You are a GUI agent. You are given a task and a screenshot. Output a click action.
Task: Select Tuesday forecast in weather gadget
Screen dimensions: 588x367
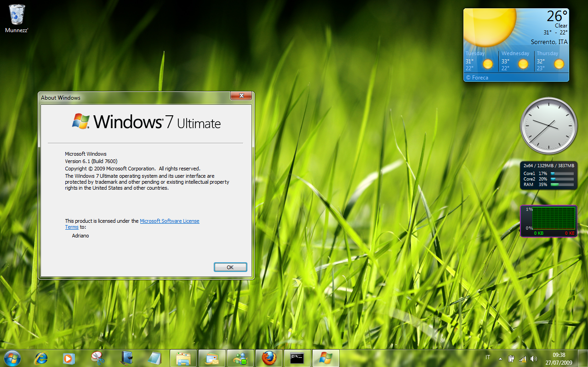[480, 61]
